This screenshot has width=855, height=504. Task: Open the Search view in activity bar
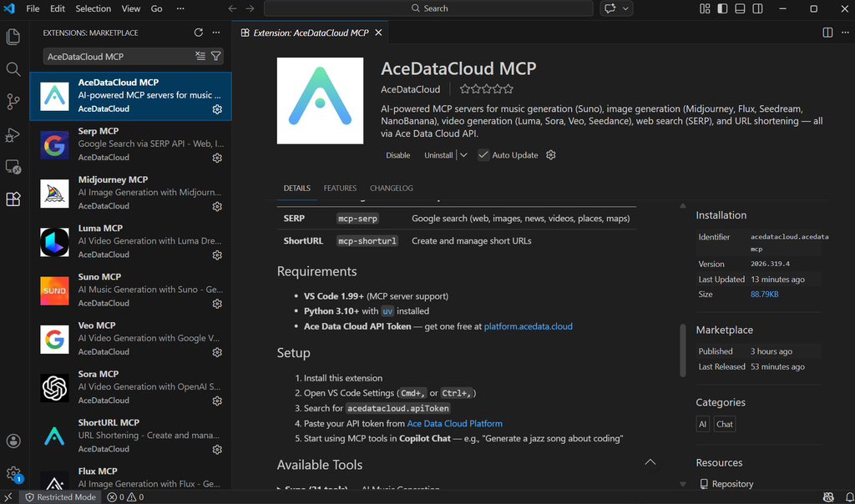pos(13,69)
